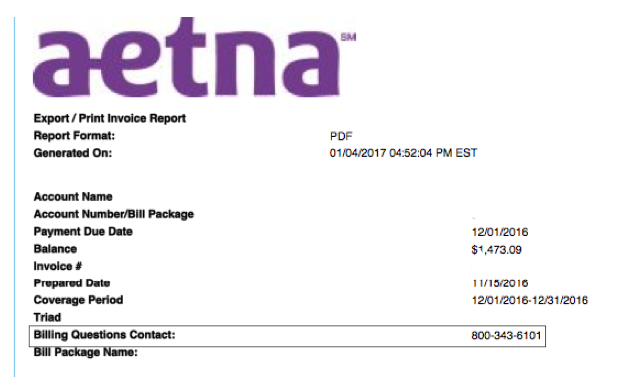
Task: Click the Invoice # label
Action: pyautogui.click(x=58, y=266)
